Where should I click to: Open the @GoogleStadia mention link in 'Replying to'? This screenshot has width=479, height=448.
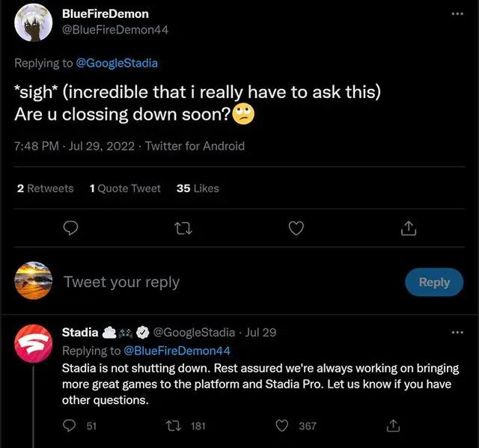tap(117, 64)
